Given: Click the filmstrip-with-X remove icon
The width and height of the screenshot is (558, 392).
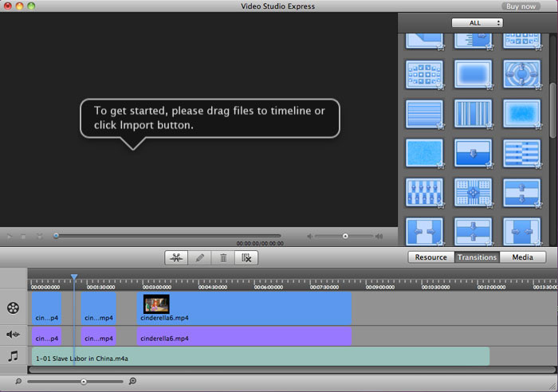Looking at the screenshot, I should pos(246,257).
